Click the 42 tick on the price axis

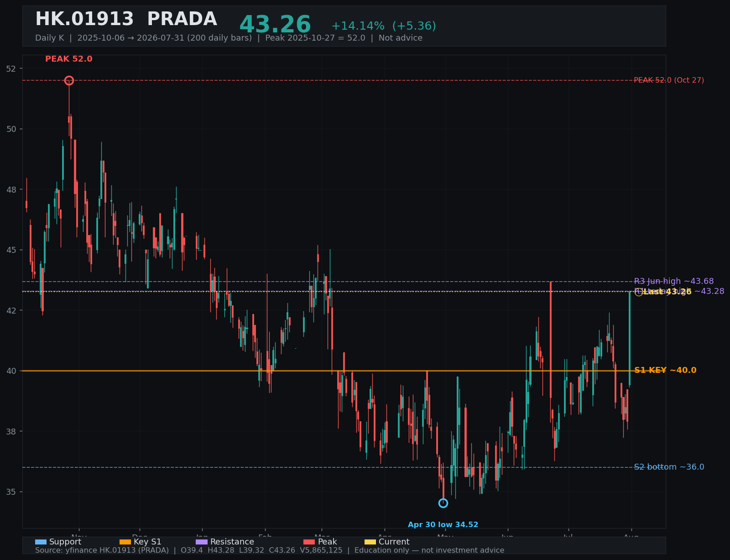[11, 311]
